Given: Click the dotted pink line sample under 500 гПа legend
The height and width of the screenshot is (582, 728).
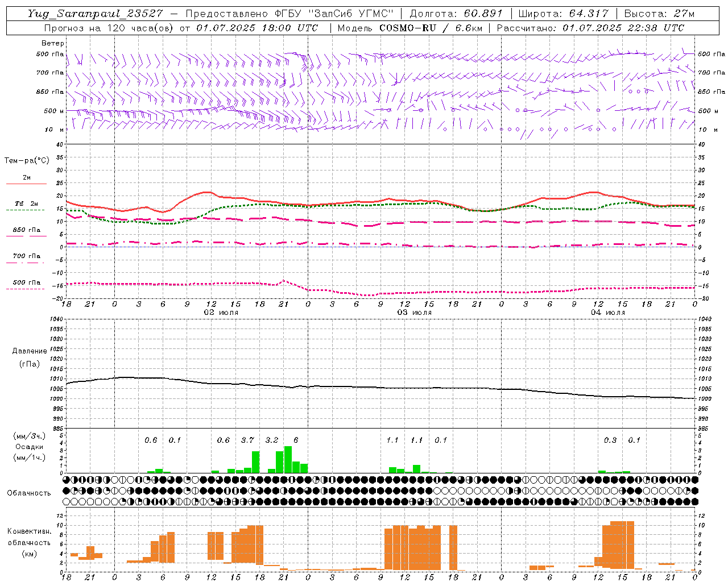Looking at the screenshot, I should tap(25, 289).
